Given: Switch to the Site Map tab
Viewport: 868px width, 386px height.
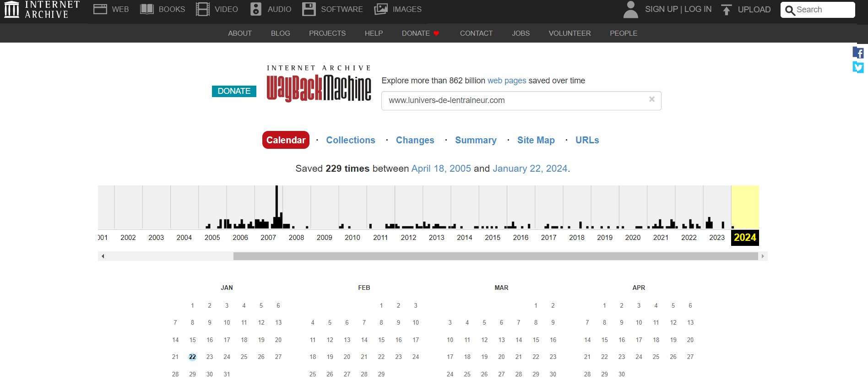Looking at the screenshot, I should 536,140.
